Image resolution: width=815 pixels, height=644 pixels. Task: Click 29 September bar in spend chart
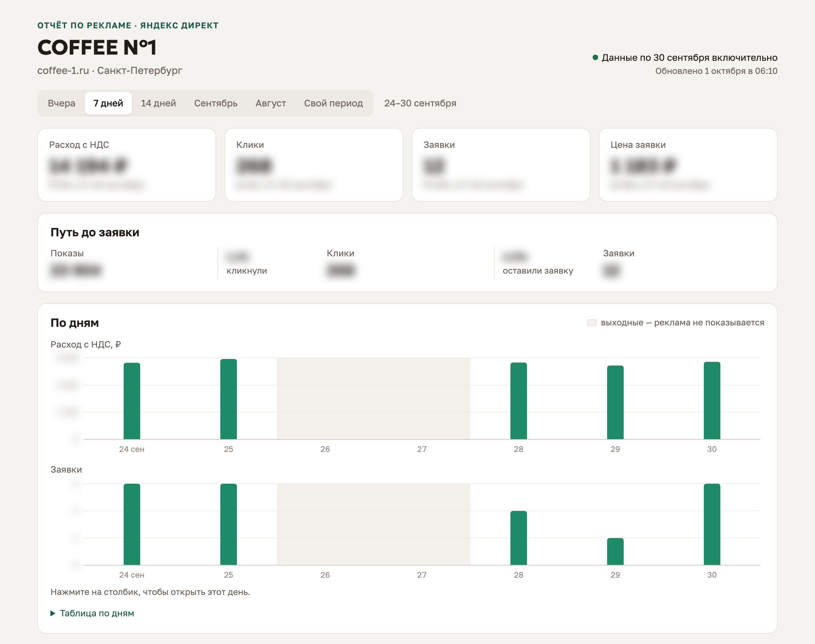(x=615, y=403)
